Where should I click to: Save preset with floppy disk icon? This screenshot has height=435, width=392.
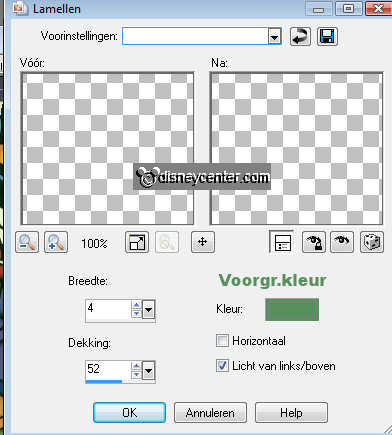(327, 36)
